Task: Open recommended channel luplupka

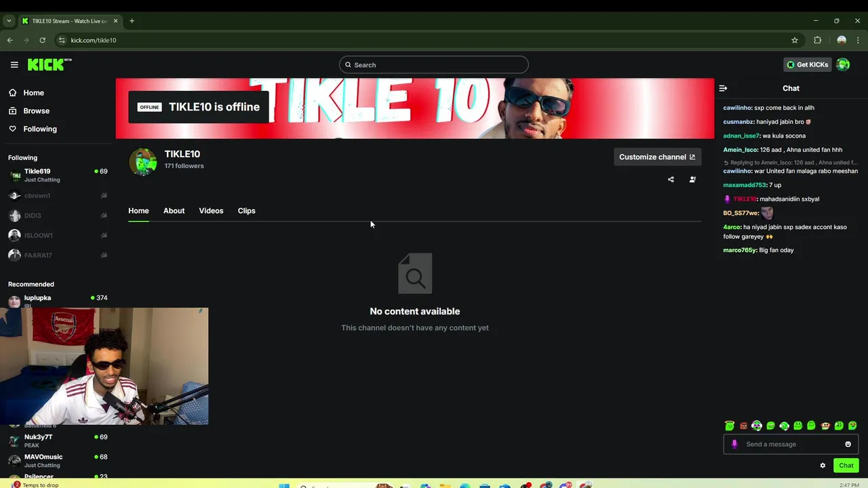Action: click(58, 300)
